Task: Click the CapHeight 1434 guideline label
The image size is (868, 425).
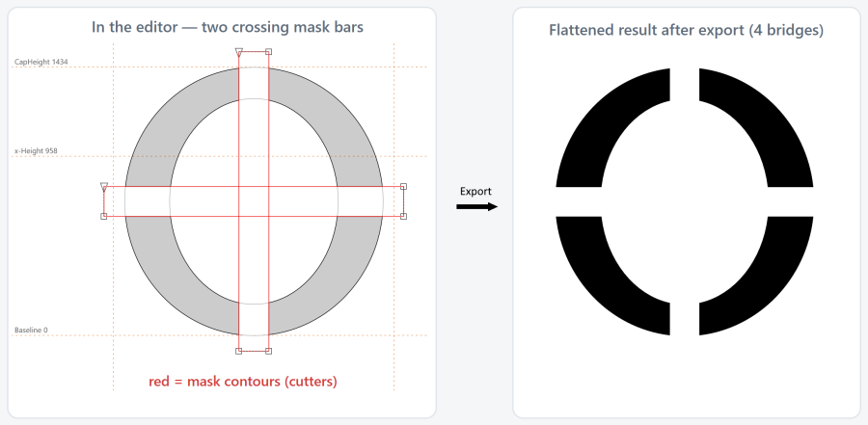Action: (x=41, y=62)
